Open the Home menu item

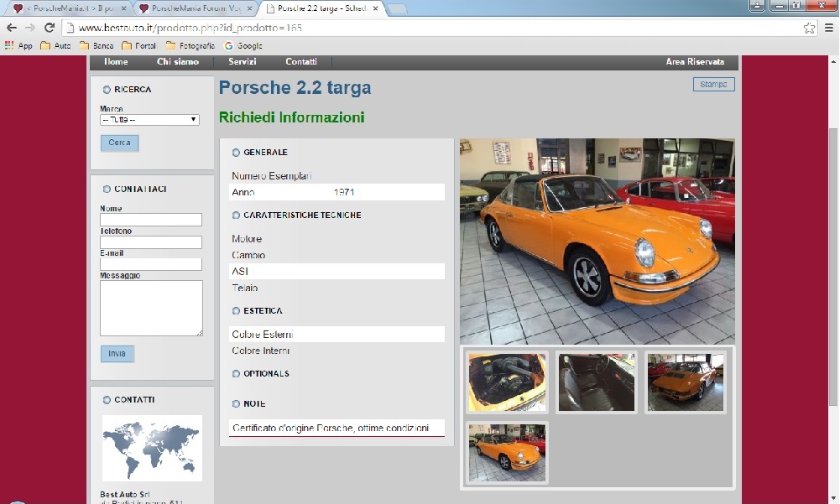point(116,61)
